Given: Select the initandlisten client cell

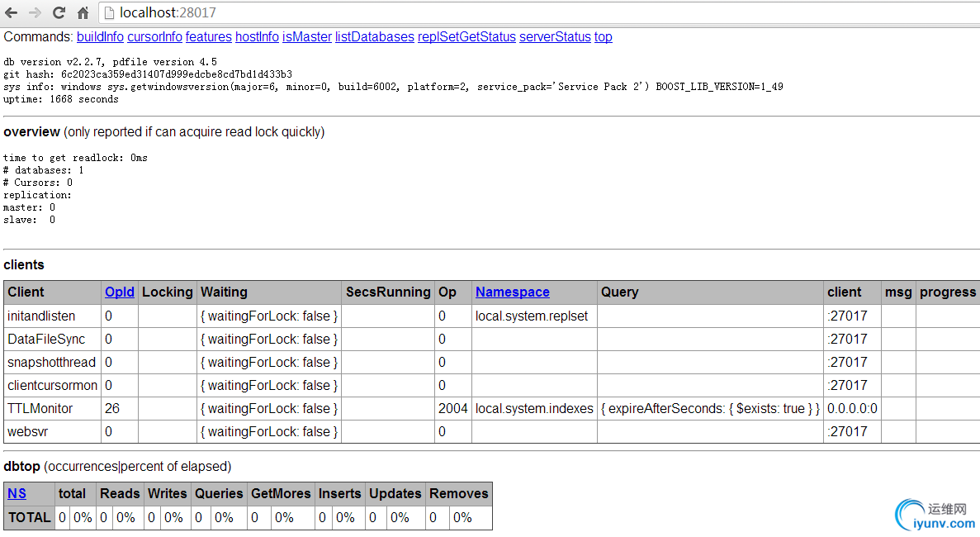Looking at the screenshot, I should click(53, 316).
